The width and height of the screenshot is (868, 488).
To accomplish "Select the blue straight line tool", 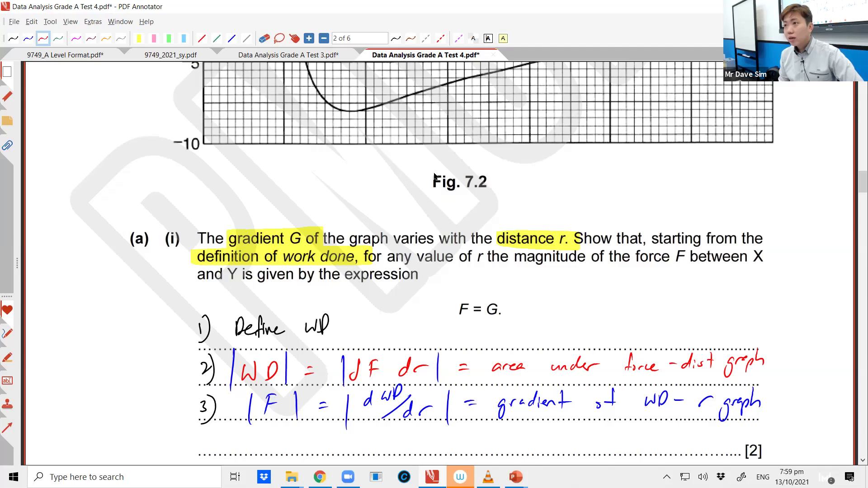I will [x=231, y=38].
